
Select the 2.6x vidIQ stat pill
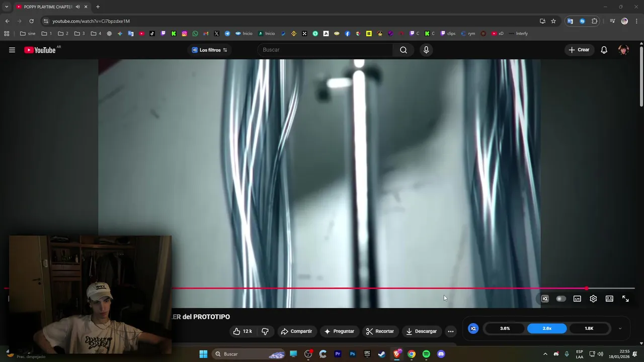[547, 328]
